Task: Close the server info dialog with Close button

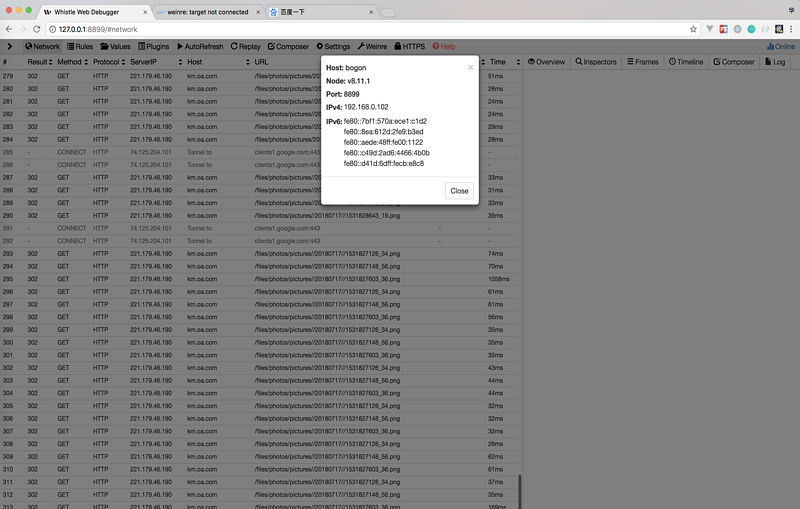Action: pos(459,191)
